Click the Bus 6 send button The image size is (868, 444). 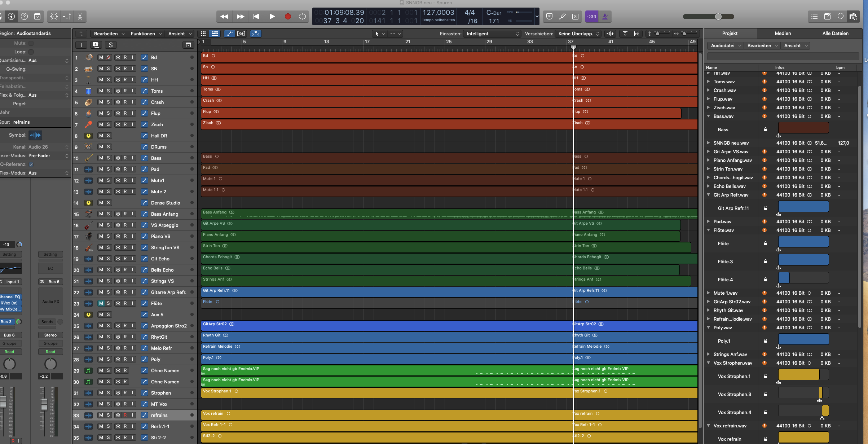[9, 335]
